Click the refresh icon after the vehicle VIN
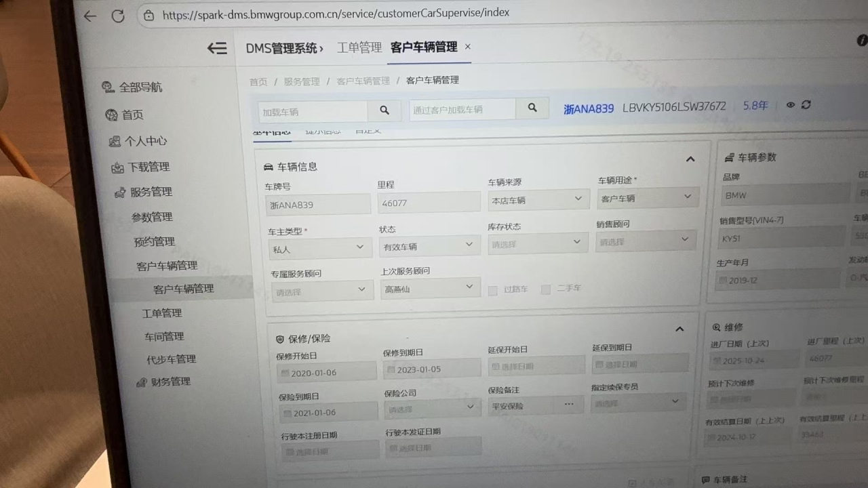Screen dimensions: 868x488 pyautogui.click(x=806, y=105)
